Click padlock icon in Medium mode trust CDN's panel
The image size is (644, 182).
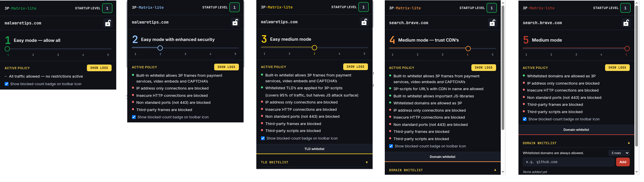[492, 23]
